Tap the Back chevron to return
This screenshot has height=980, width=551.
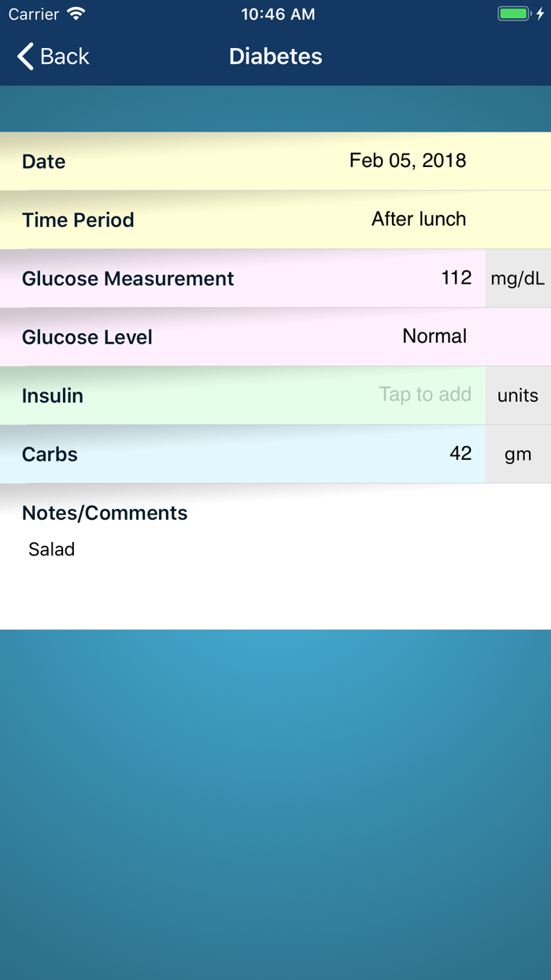click(24, 56)
